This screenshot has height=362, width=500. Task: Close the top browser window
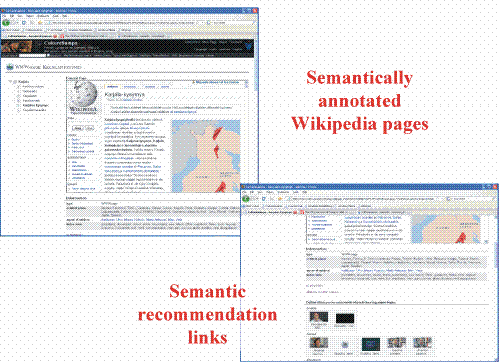point(255,11)
